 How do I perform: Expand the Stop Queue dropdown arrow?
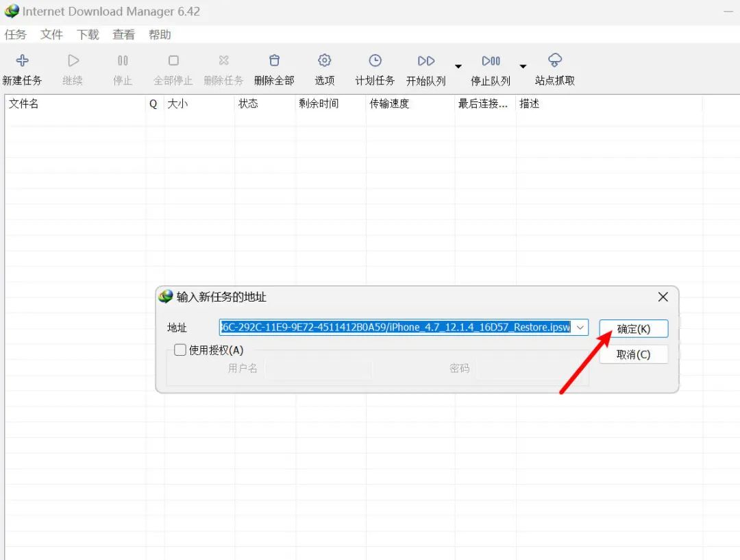[523, 66]
